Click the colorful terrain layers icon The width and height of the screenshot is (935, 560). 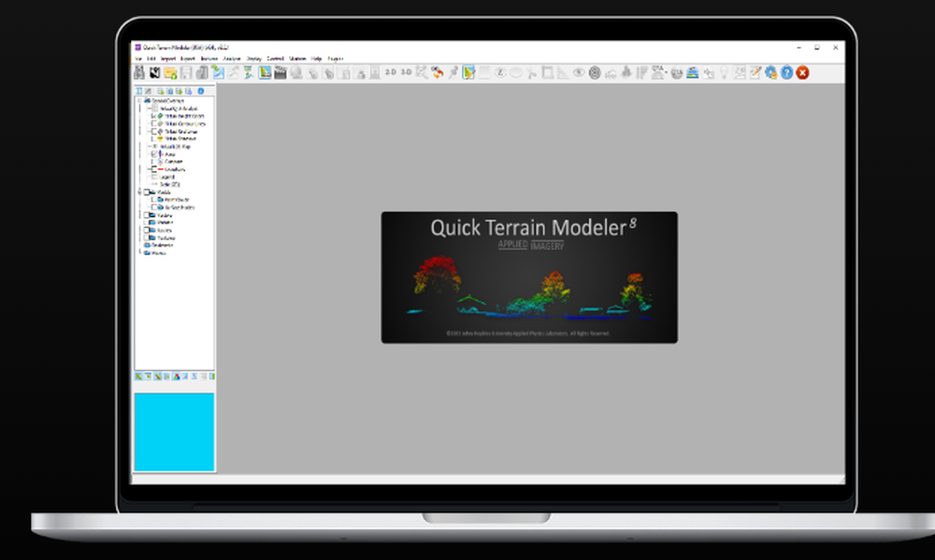(x=692, y=73)
